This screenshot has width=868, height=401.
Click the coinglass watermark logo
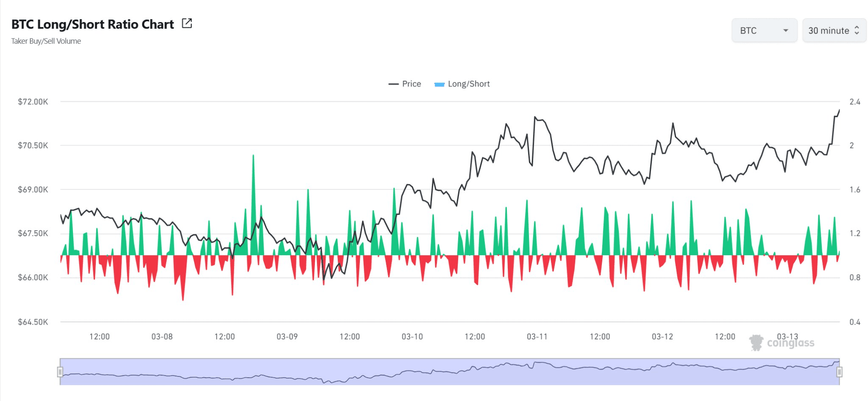(782, 343)
